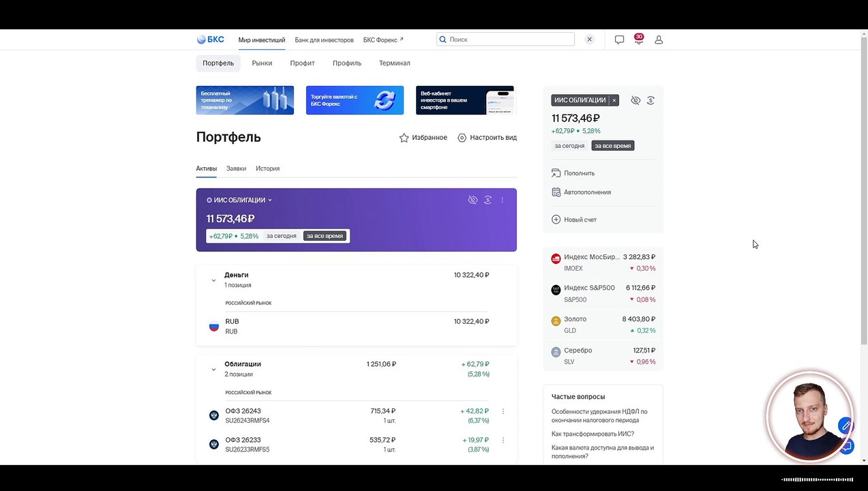Open Бесплатный тренажер по теханализу banner
The width and height of the screenshot is (868, 491).
(x=245, y=100)
